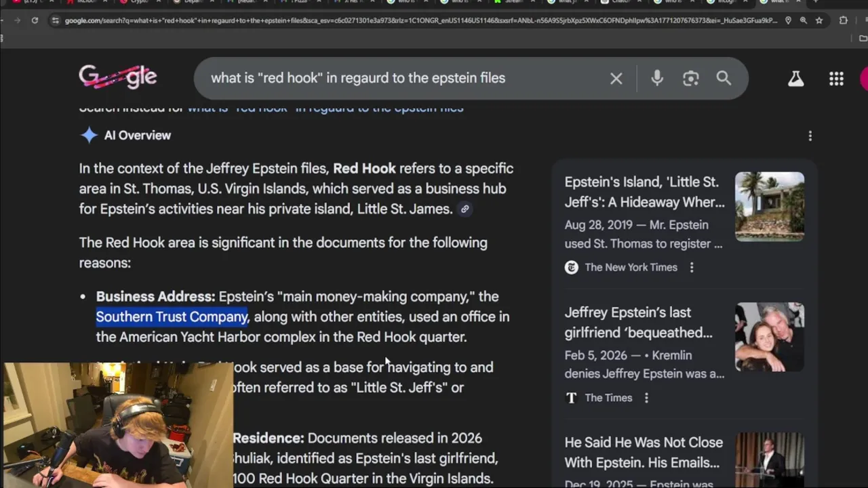Open the island hideaway article thumbnail
This screenshot has height=488, width=868.
770,206
